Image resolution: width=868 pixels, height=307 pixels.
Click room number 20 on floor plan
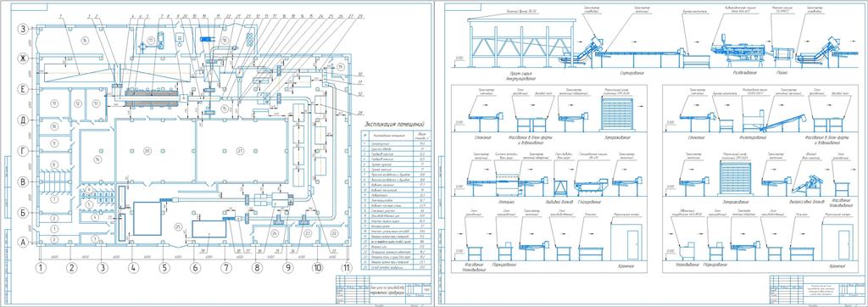click(x=147, y=151)
